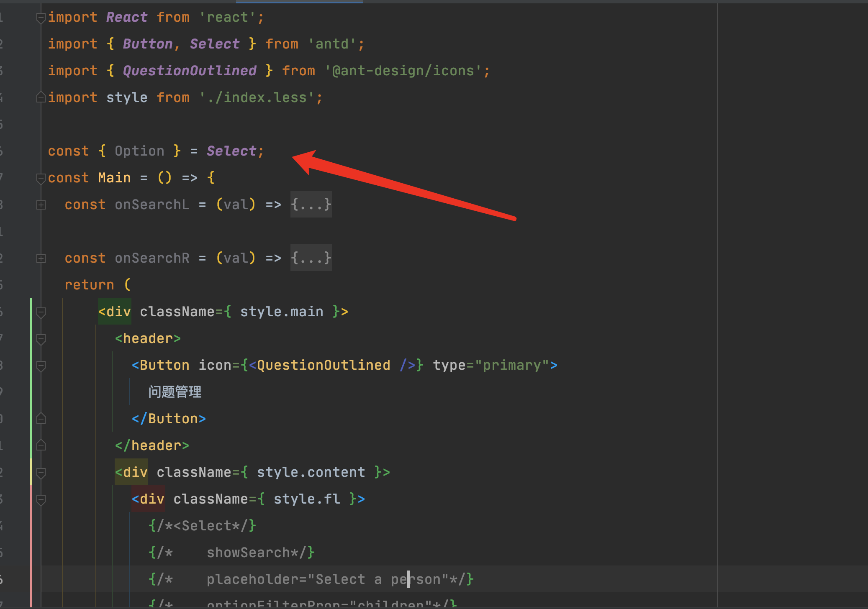The image size is (868, 609).
Task: Collapse the import block at first line
Action: tap(41, 18)
